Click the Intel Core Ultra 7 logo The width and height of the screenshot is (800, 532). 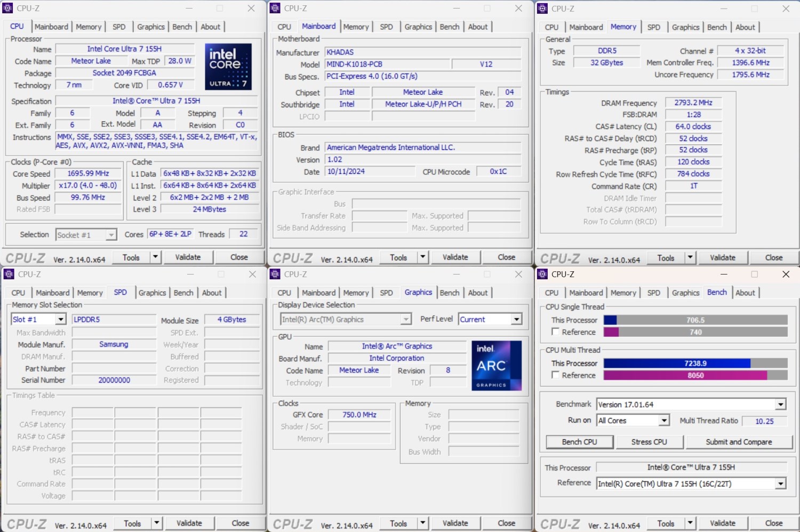click(228, 67)
